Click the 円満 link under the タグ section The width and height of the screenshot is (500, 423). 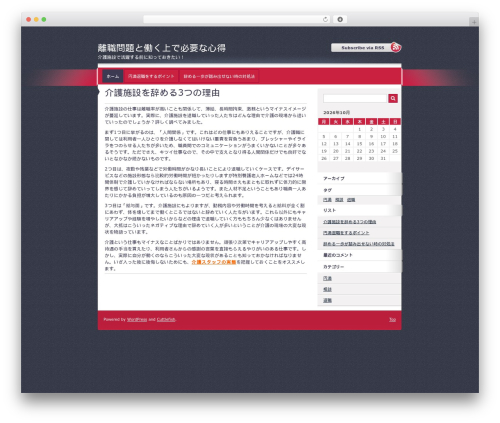[327, 200]
